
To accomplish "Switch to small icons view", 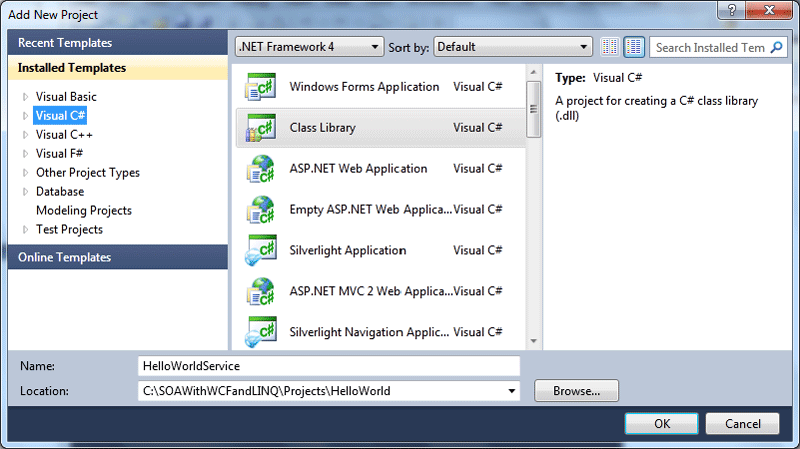I will click(x=610, y=47).
